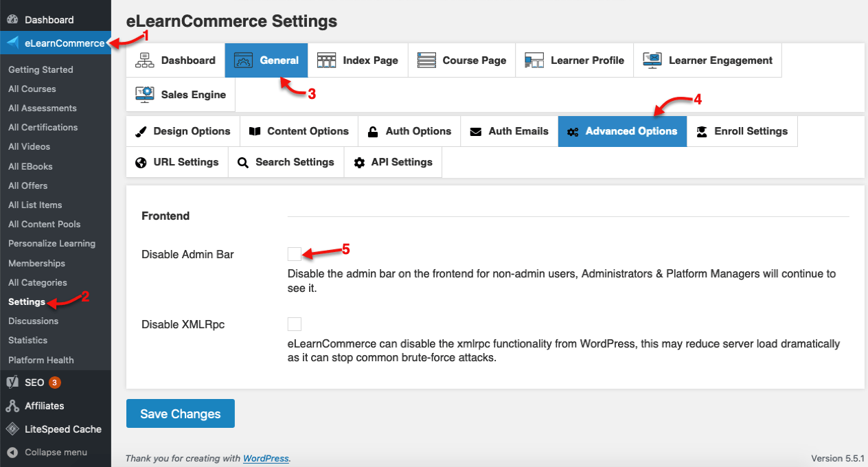Open the Content Options sub-tab
This screenshot has width=868, height=467.
click(x=299, y=131)
